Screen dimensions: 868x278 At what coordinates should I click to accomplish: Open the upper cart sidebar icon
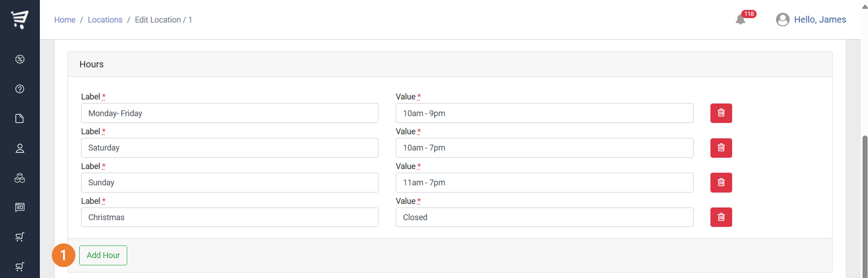(x=20, y=237)
